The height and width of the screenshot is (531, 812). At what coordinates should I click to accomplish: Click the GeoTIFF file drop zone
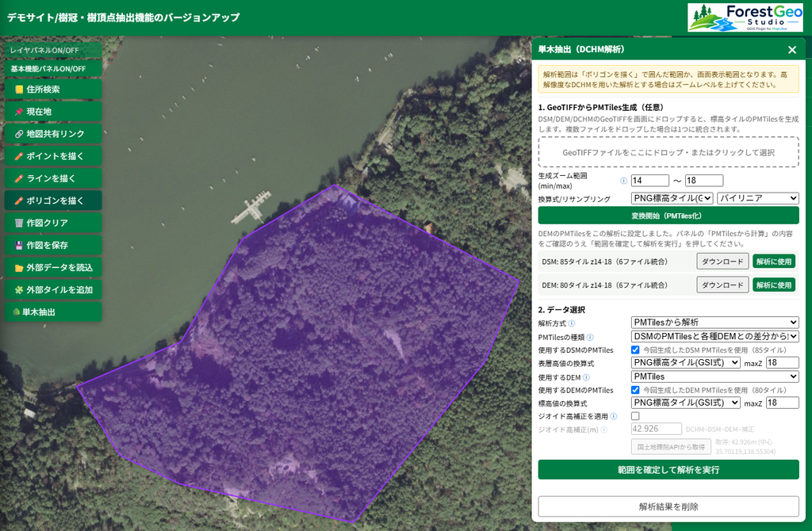coord(668,152)
